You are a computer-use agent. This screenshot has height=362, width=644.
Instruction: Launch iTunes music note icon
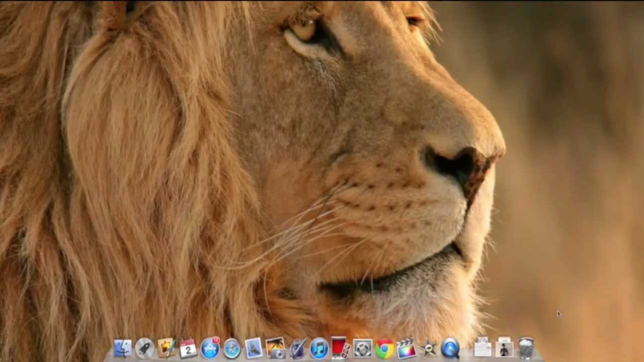[319, 348]
